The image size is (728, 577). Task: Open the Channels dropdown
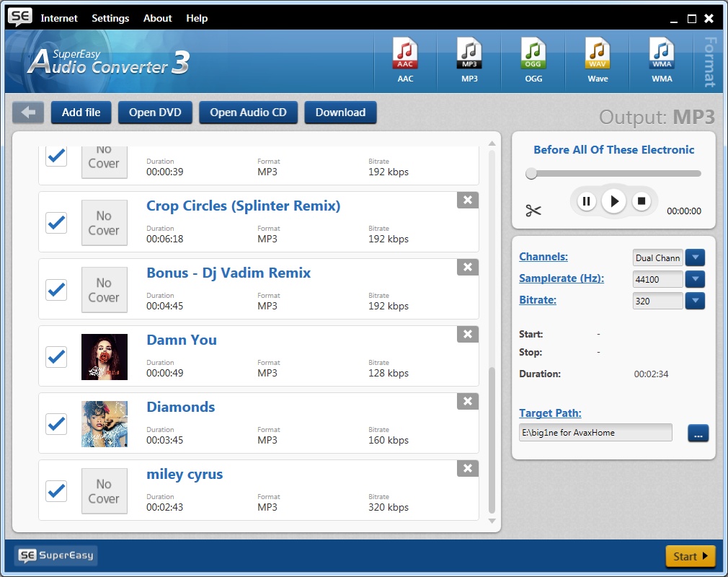tap(694, 257)
